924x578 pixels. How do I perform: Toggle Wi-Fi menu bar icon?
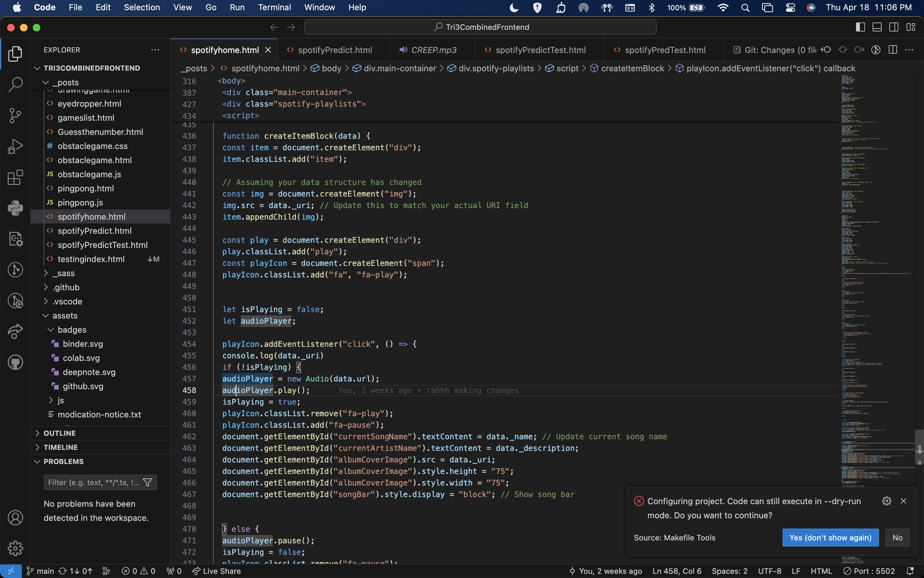pyautogui.click(x=723, y=7)
